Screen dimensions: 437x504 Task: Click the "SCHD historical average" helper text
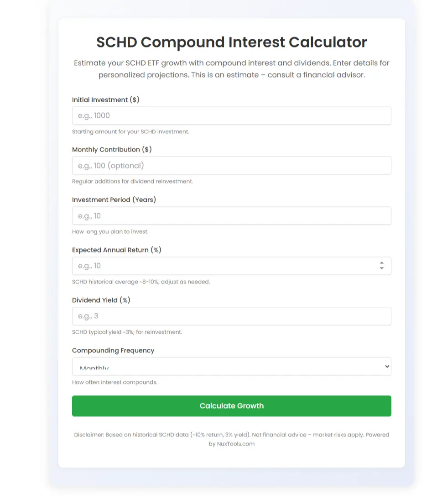[141, 282]
